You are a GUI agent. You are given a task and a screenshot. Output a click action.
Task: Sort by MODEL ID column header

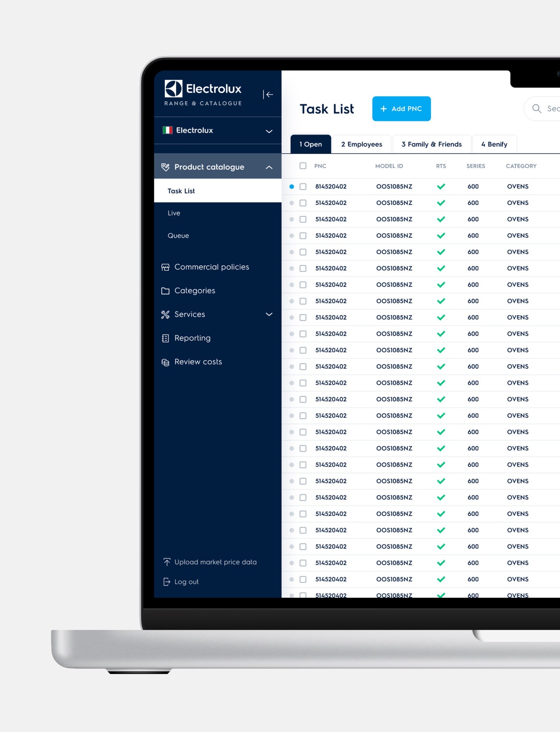coord(389,166)
